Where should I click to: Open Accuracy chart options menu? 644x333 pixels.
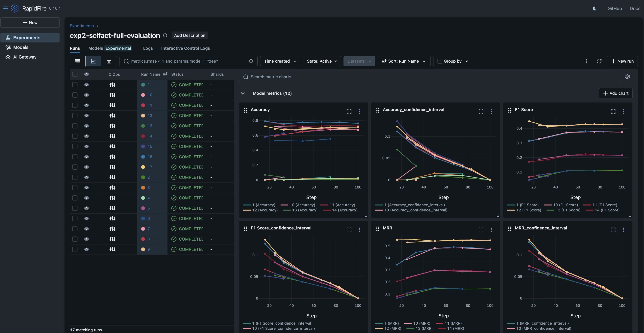pyautogui.click(x=359, y=112)
